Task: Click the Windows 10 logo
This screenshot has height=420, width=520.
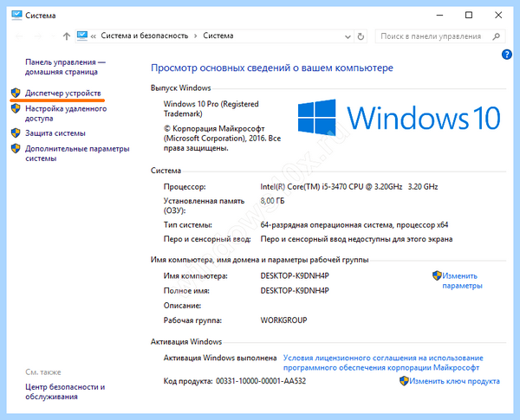Action: [x=399, y=118]
